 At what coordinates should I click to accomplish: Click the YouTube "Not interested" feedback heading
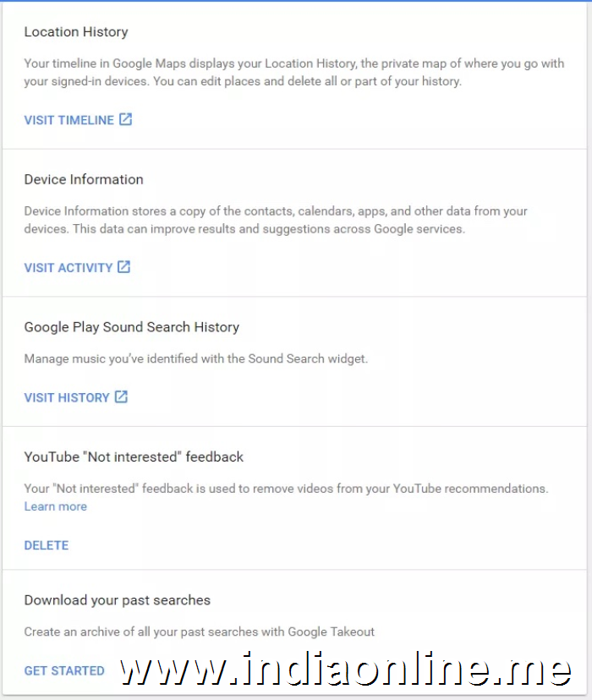click(134, 457)
